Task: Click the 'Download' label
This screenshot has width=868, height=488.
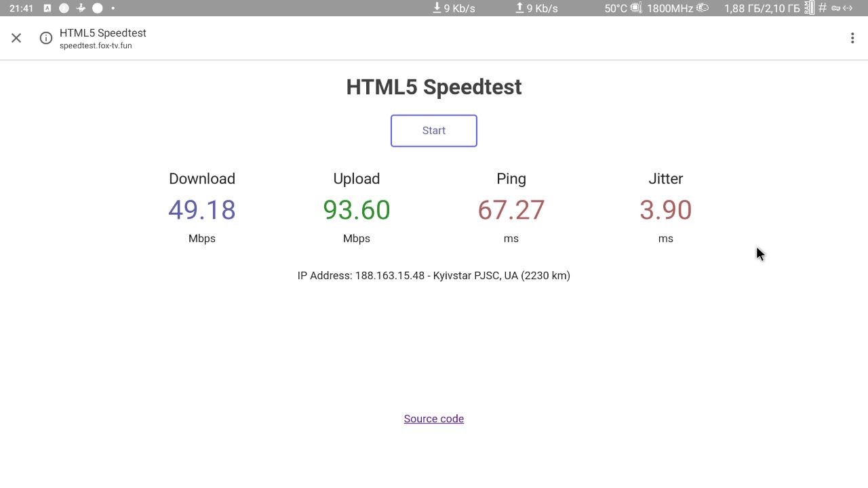Action: tap(202, 179)
